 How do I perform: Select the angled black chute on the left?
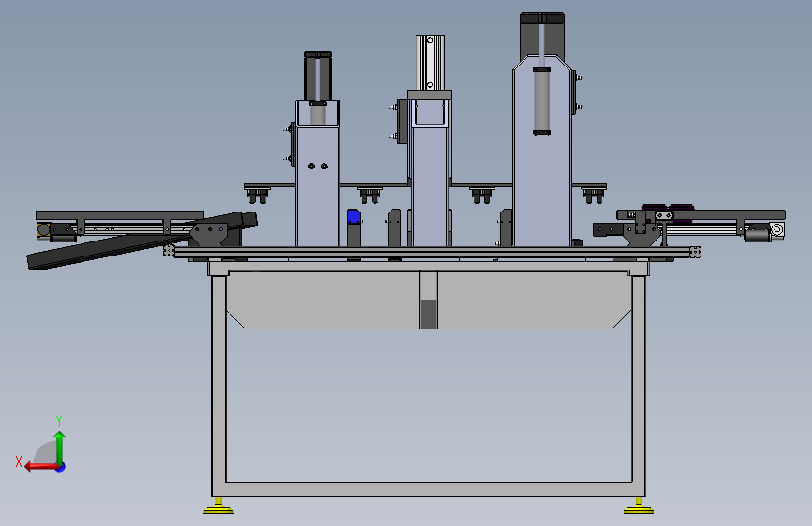(142, 241)
